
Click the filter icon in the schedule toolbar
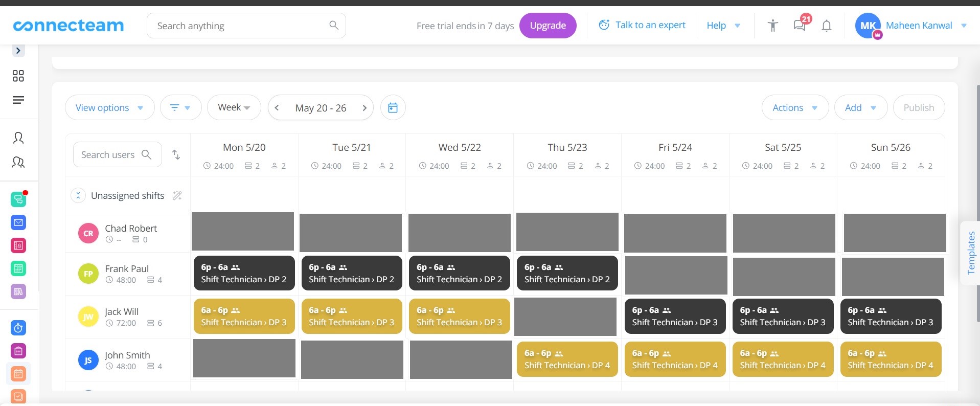click(180, 107)
